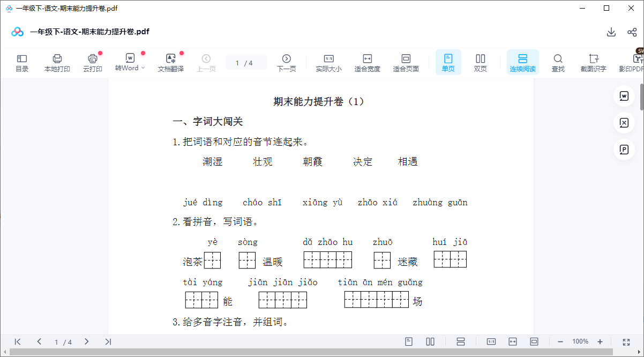The image size is (644, 357).
Task: Go to 下一页 next page
Action: [x=286, y=62]
